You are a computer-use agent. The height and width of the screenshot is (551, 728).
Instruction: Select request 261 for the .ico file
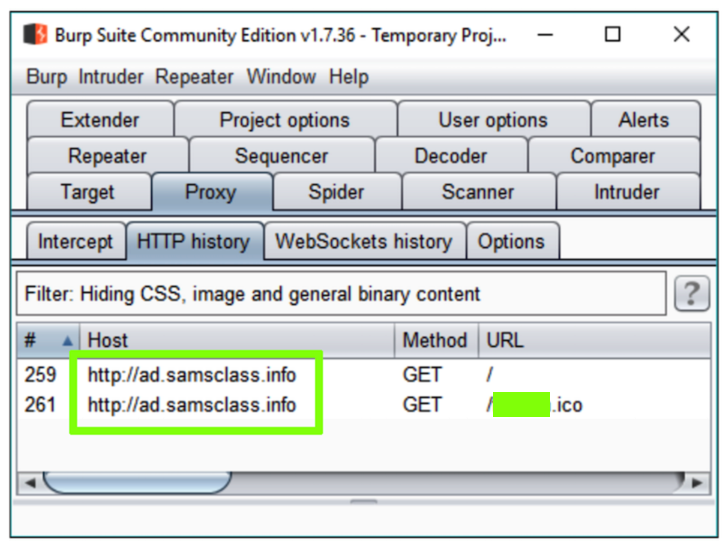(192, 405)
